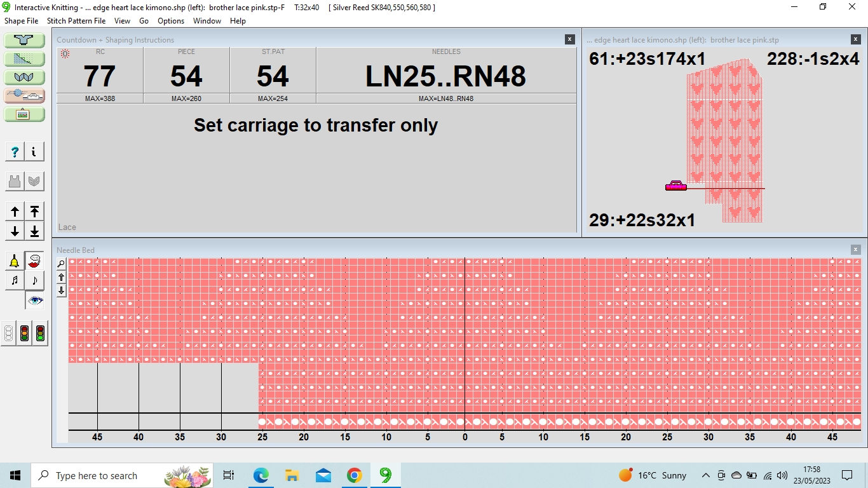Screen dimensions: 868x488
Task: Close the Needle Bed panel
Action: click(855, 250)
